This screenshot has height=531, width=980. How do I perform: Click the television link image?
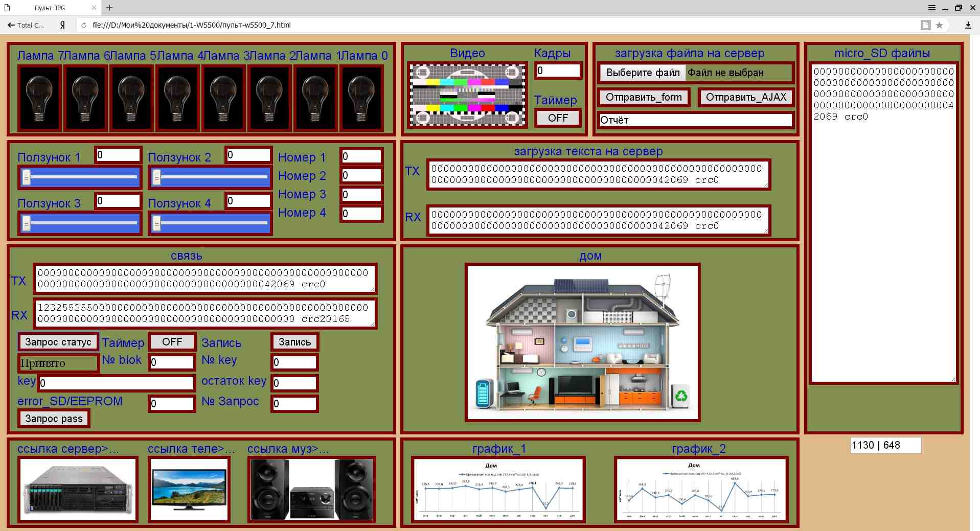(189, 489)
